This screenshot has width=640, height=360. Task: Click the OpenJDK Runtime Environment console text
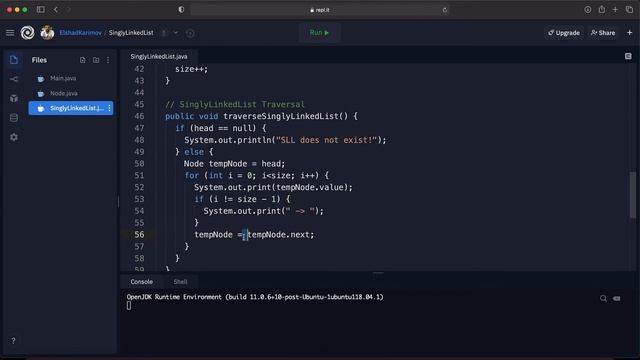point(255,297)
